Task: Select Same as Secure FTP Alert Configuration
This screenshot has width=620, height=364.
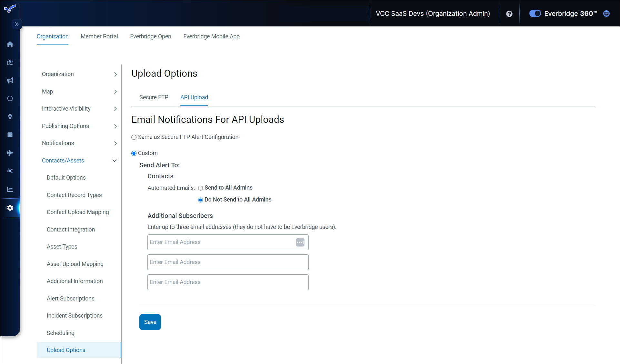Action: pyautogui.click(x=134, y=137)
